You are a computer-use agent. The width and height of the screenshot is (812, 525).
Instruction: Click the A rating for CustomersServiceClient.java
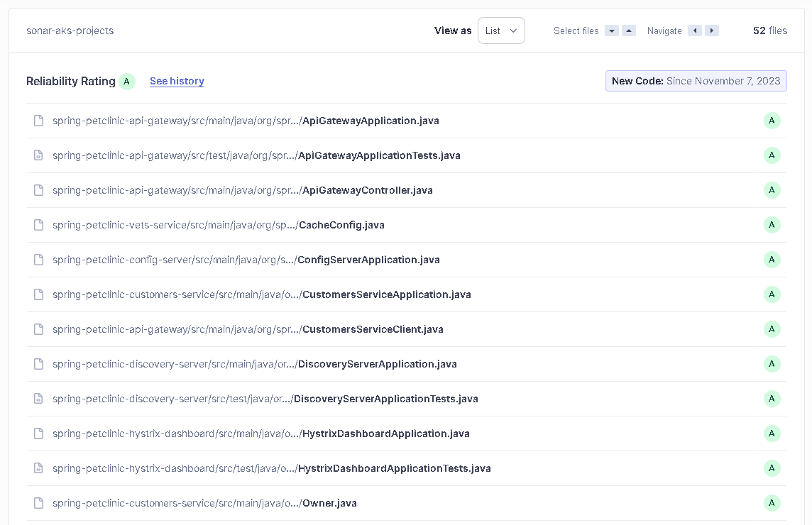[x=772, y=328]
